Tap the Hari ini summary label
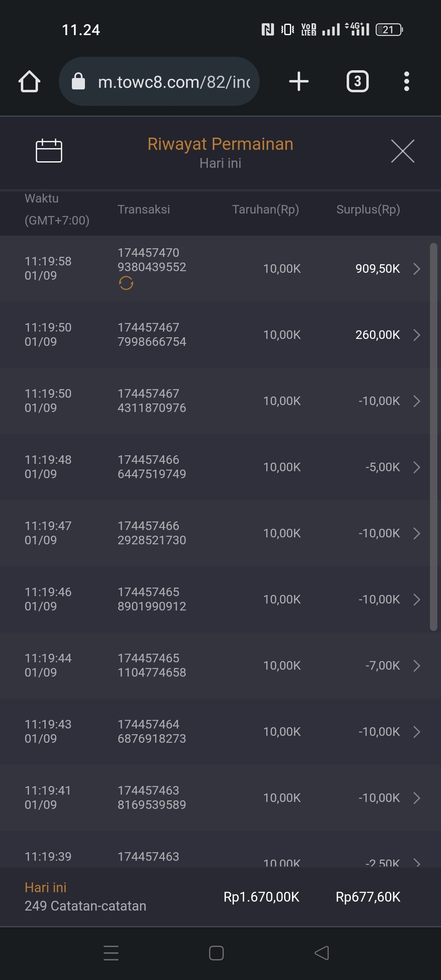Image resolution: width=441 pixels, height=980 pixels. tap(46, 887)
